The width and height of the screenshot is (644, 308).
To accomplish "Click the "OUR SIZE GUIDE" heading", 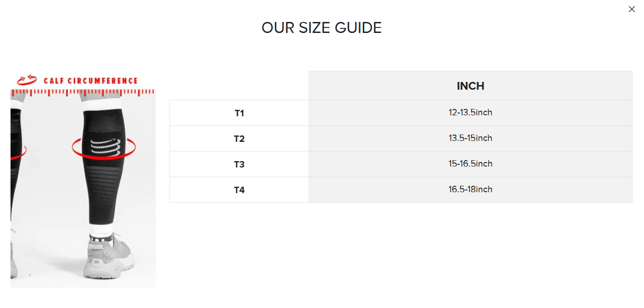I will [x=322, y=28].
